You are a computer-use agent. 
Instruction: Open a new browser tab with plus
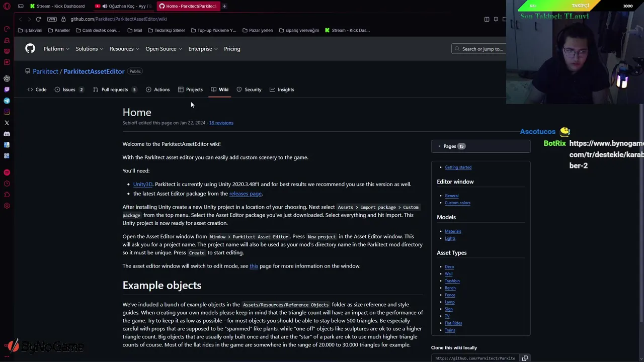(x=224, y=6)
